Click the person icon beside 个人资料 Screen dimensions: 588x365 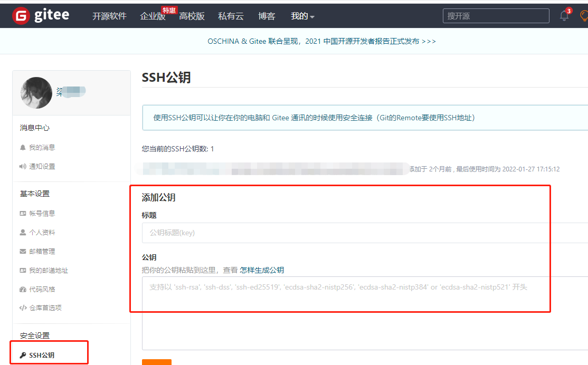click(23, 232)
